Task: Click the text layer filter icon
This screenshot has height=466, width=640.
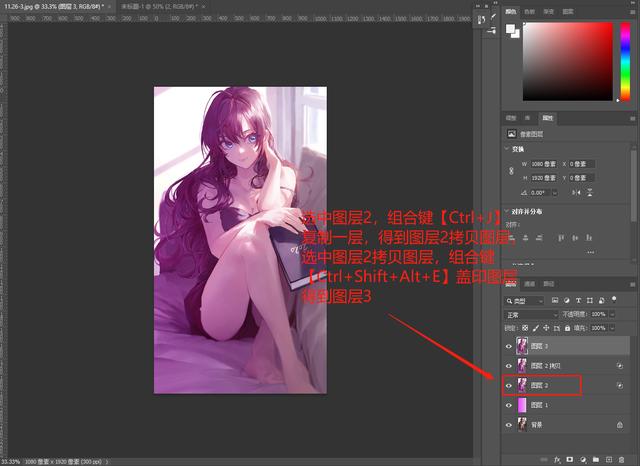Action: [x=579, y=299]
